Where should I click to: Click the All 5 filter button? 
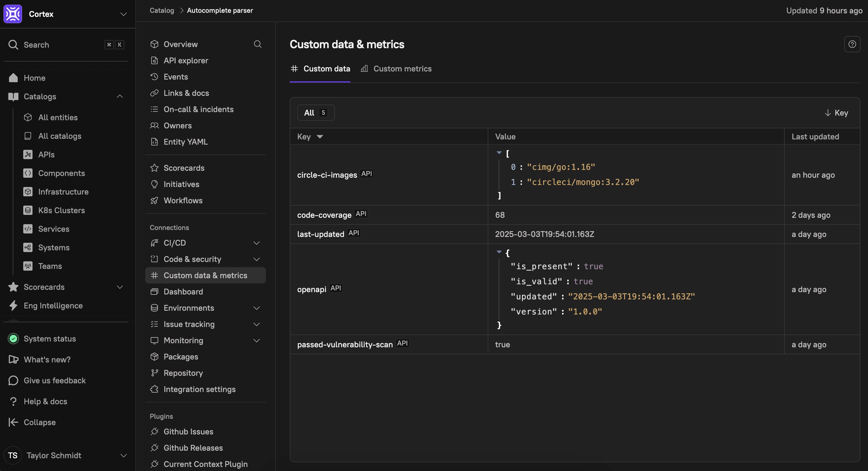click(316, 113)
